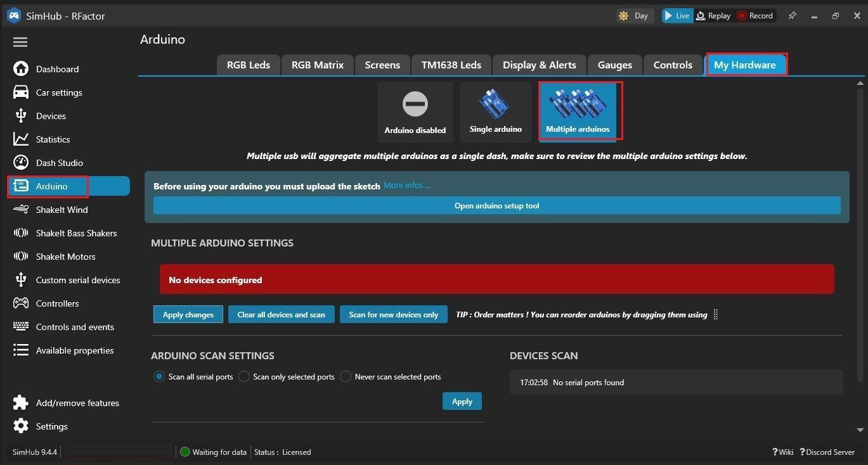The height and width of the screenshot is (465, 868).
Task: Select Never scan selected ports radio
Action: coord(346,376)
